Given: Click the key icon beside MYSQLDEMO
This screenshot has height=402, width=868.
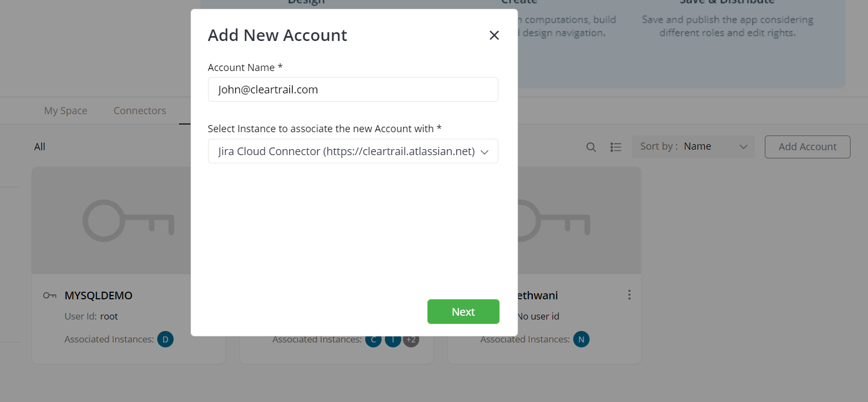Looking at the screenshot, I should pyautogui.click(x=50, y=295).
